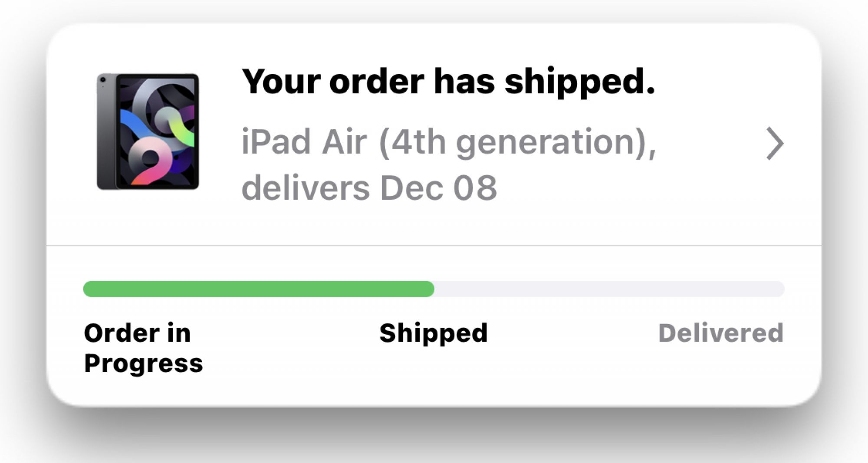Click the divider line below order summary

pyautogui.click(x=434, y=246)
